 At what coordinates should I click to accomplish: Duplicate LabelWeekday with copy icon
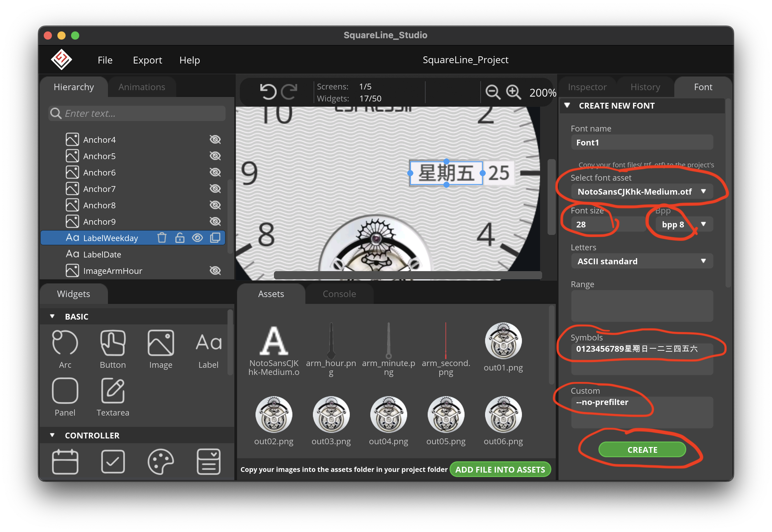click(x=215, y=238)
